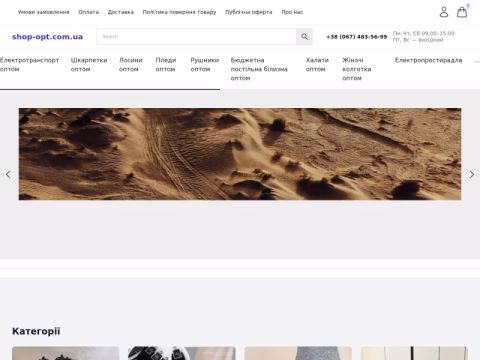480x360 pixels.
Task: Click the magnifier search button
Action: (304, 36)
